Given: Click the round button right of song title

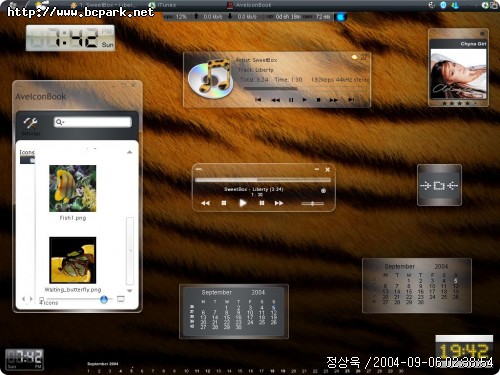Looking at the screenshot, I should coord(323,191).
